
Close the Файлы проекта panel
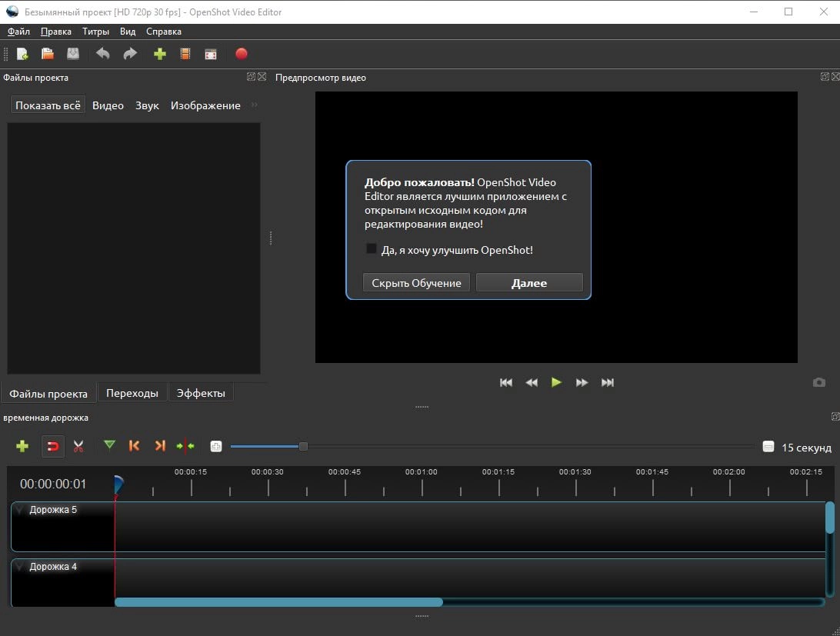click(262, 77)
